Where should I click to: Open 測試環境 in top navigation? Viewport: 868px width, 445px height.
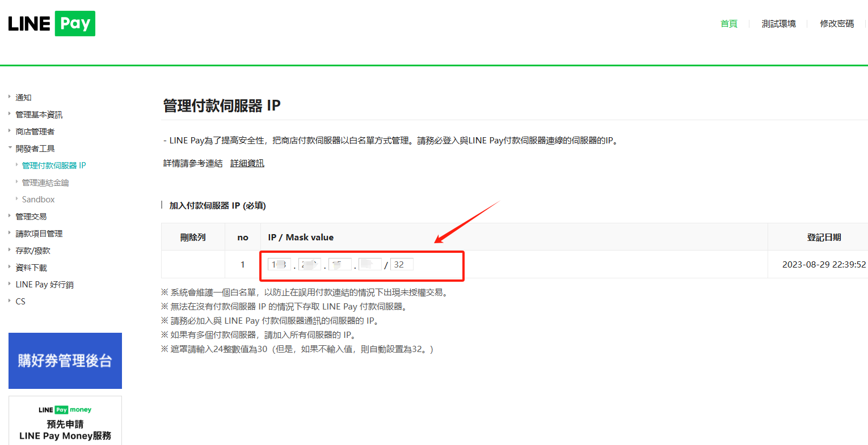[778, 24]
